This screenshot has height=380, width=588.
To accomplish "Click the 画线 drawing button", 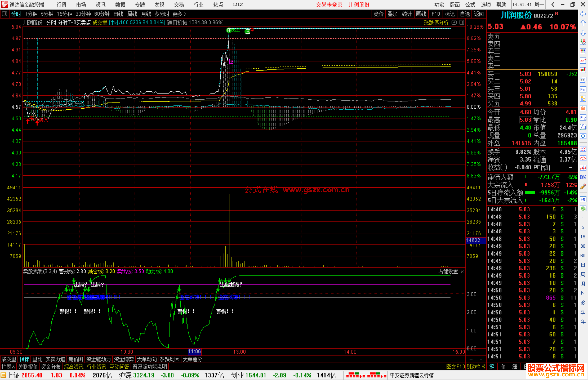I will point(421,14).
